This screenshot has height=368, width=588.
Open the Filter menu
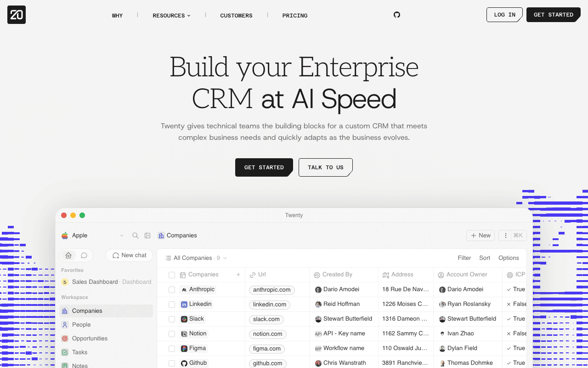(x=464, y=258)
